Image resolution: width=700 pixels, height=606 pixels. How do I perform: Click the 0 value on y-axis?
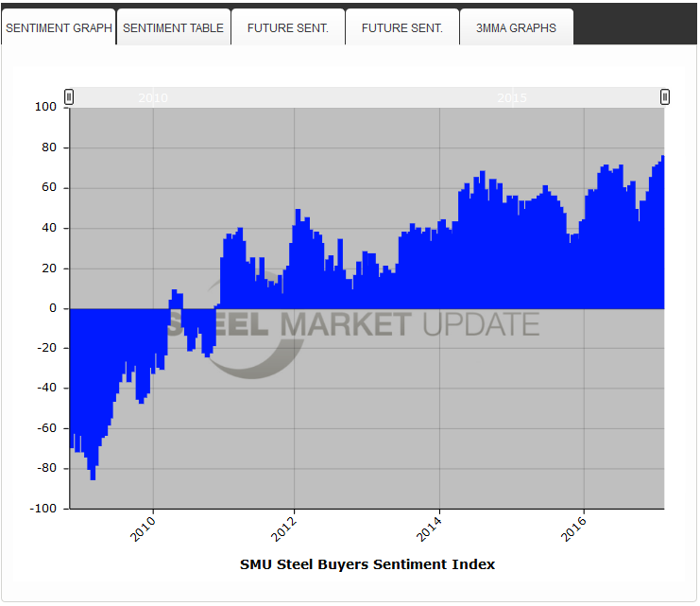click(53, 308)
